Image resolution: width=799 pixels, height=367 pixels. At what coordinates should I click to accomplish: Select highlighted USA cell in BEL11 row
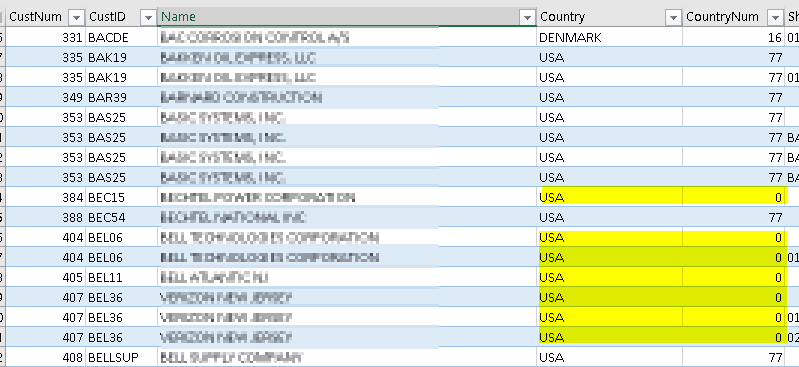609,277
